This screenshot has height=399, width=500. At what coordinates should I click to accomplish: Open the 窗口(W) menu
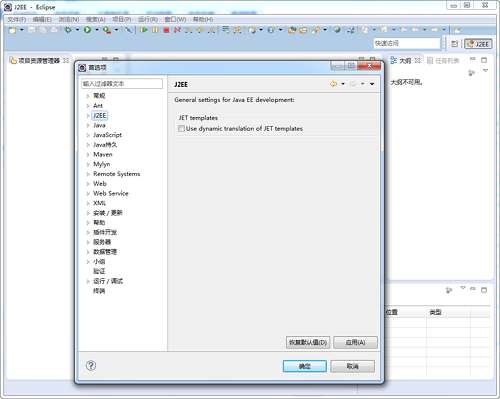tap(175, 19)
